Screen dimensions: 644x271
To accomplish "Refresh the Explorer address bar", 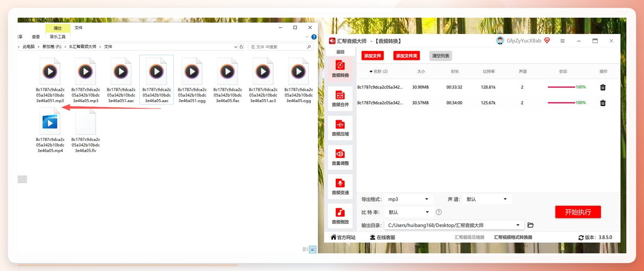I will click(x=241, y=47).
